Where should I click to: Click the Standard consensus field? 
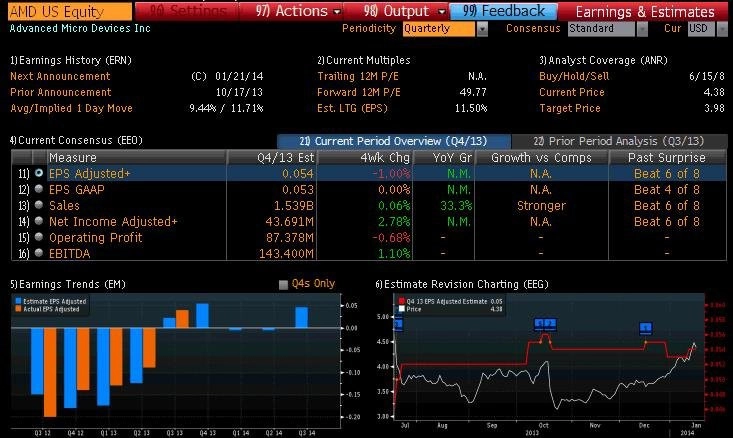(601, 29)
